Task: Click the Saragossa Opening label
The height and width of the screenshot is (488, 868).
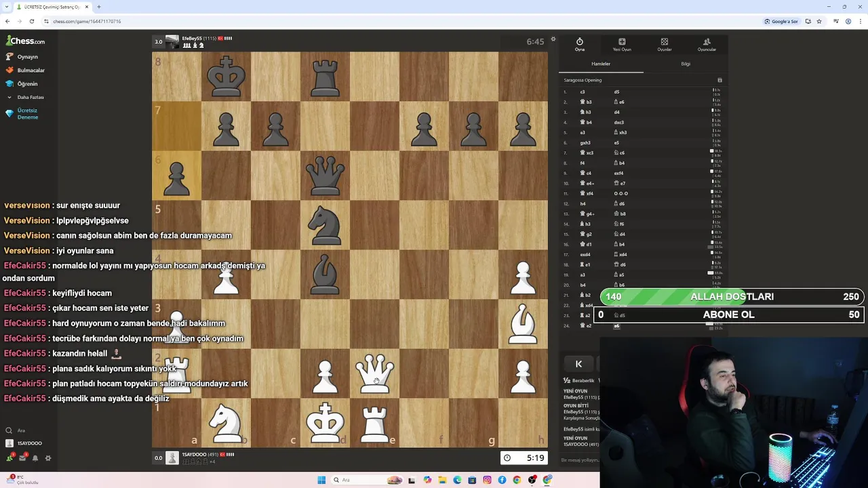Action: [583, 80]
